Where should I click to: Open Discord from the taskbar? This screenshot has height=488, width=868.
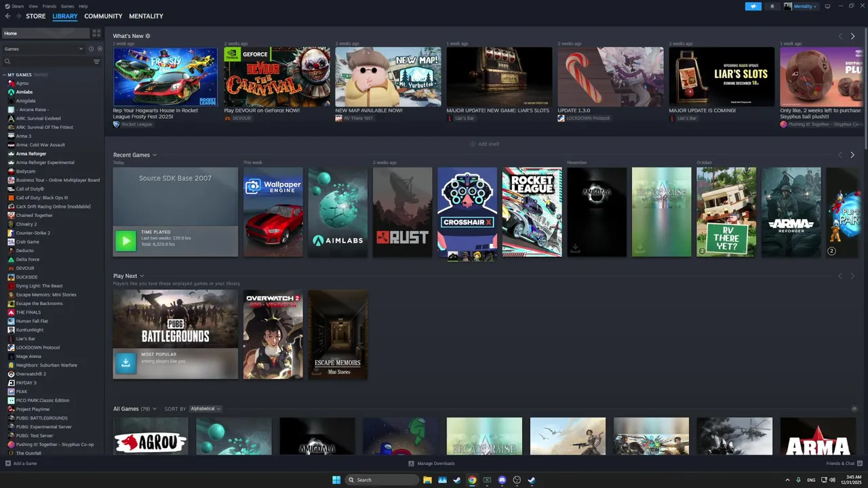click(502, 480)
